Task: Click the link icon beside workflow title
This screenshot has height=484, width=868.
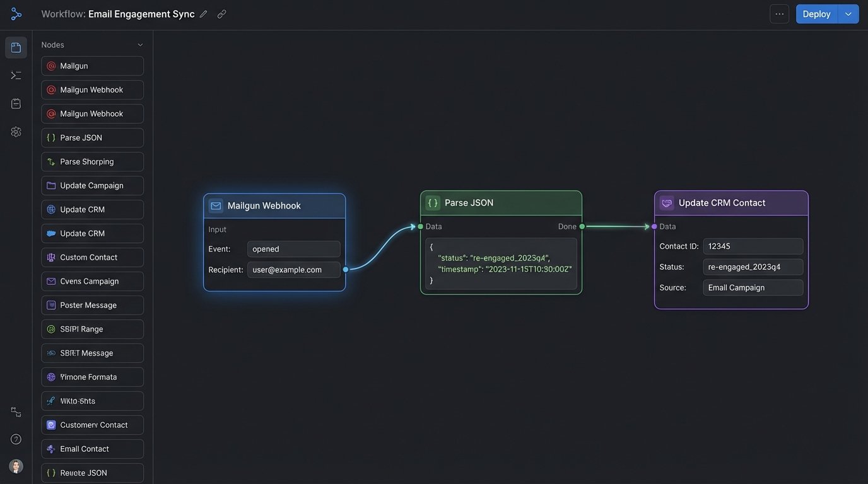Action: tap(221, 14)
